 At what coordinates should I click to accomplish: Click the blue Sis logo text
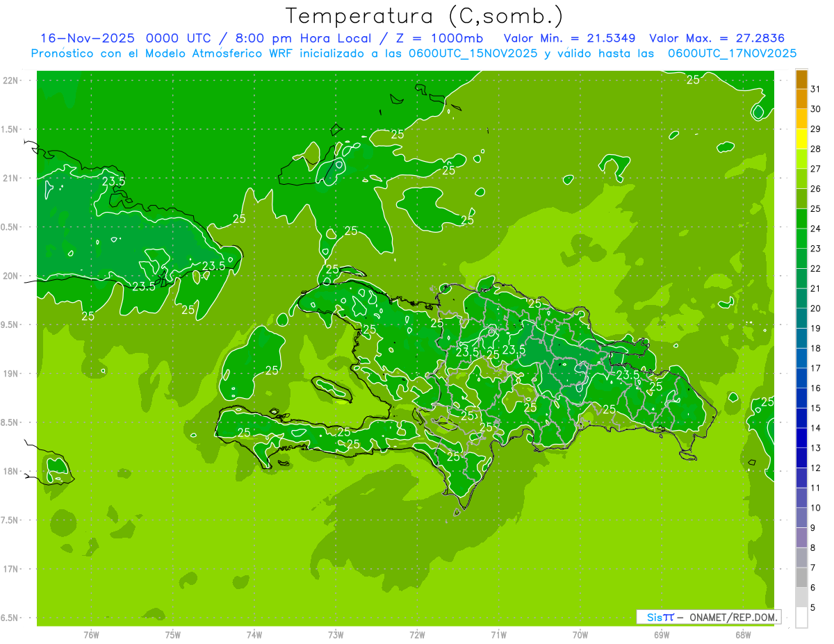pos(657,617)
